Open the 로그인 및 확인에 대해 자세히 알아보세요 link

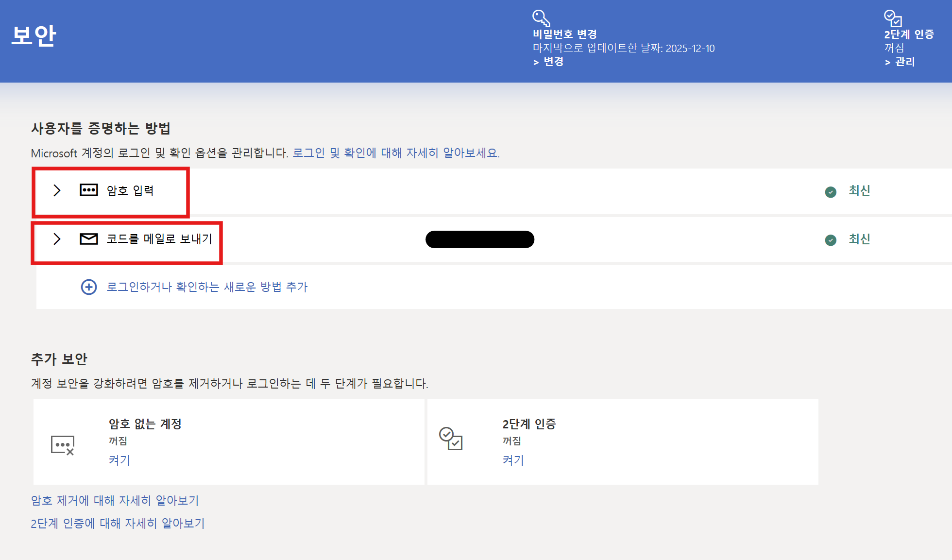(395, 153)
